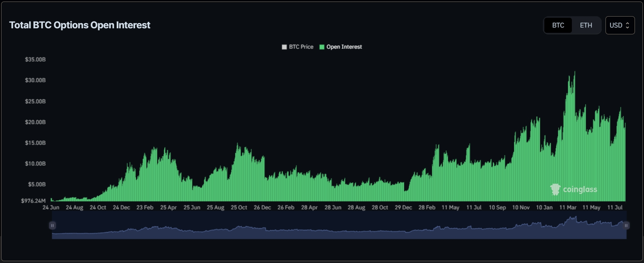Click the $20.00B y-axis label
The width and height of the screenshot is (644, 263).
pos(35,122)
